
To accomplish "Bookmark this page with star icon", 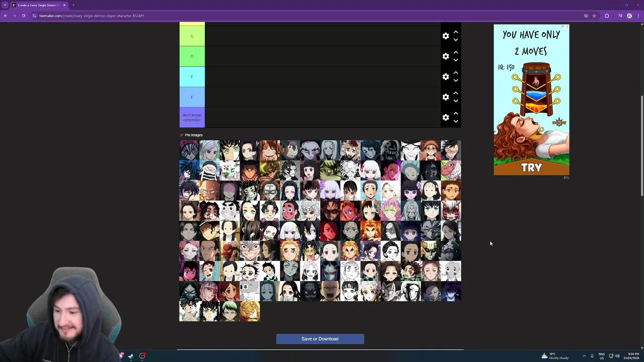I will coord(594,16).
